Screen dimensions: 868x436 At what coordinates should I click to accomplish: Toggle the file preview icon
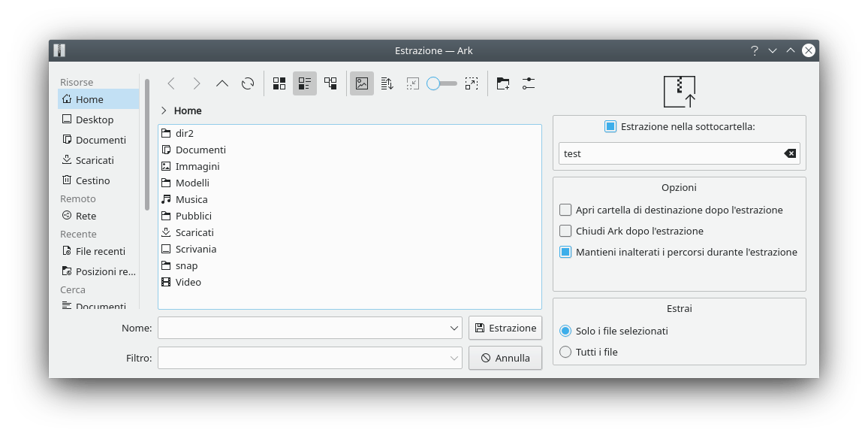pos(362,83)
